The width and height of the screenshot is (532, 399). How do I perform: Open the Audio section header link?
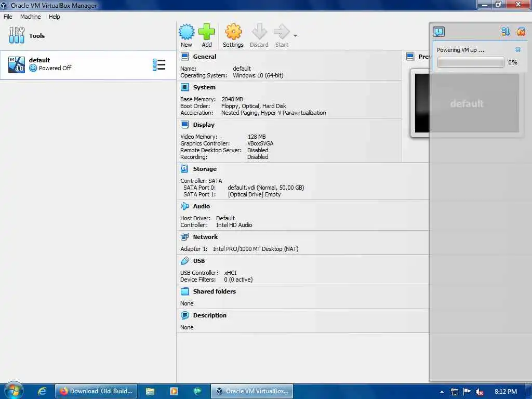click(202, 206)
